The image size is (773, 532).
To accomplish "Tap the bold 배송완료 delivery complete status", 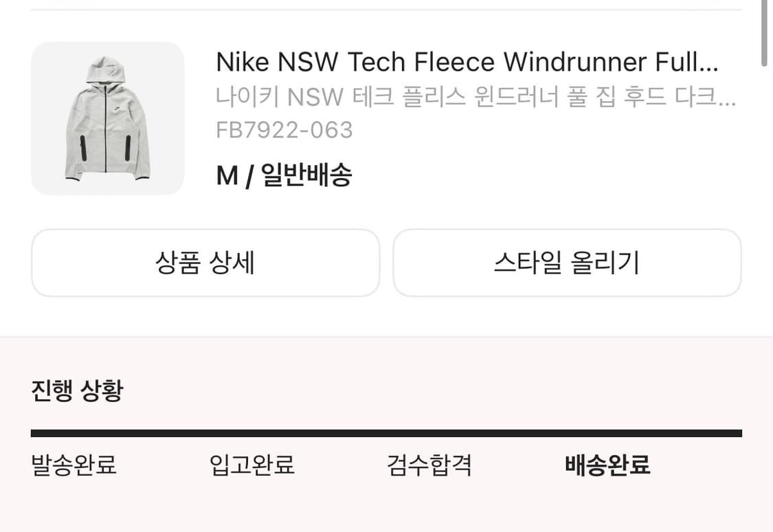I will (607, 465).
